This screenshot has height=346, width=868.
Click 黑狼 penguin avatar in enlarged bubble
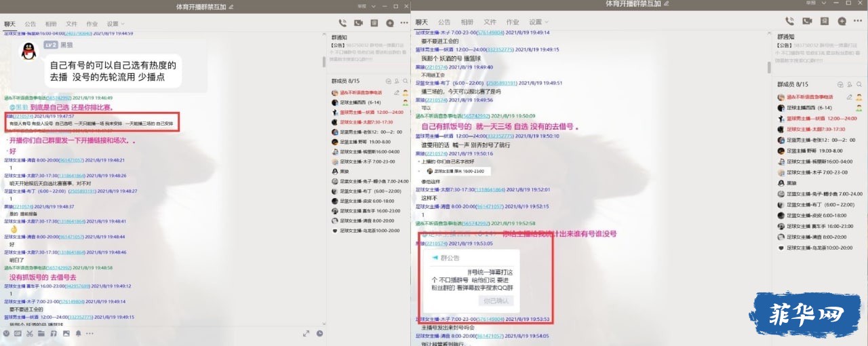[28, 50]
